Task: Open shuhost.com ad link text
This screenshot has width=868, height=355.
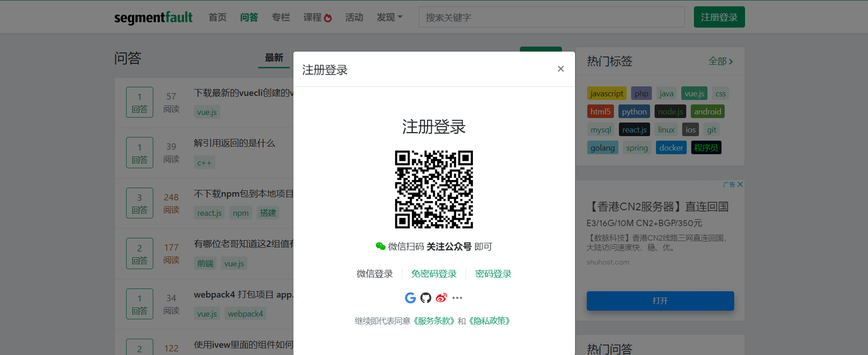Action: (608, 262)
